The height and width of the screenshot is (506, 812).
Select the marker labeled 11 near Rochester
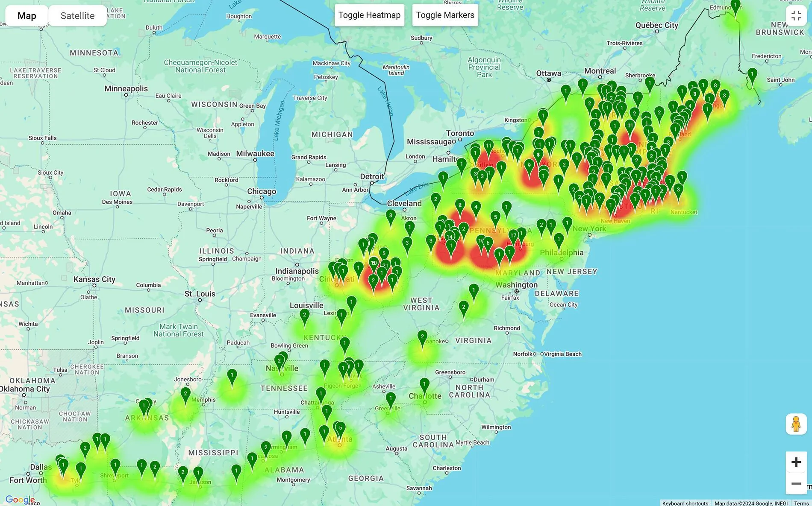coord(488,148)
